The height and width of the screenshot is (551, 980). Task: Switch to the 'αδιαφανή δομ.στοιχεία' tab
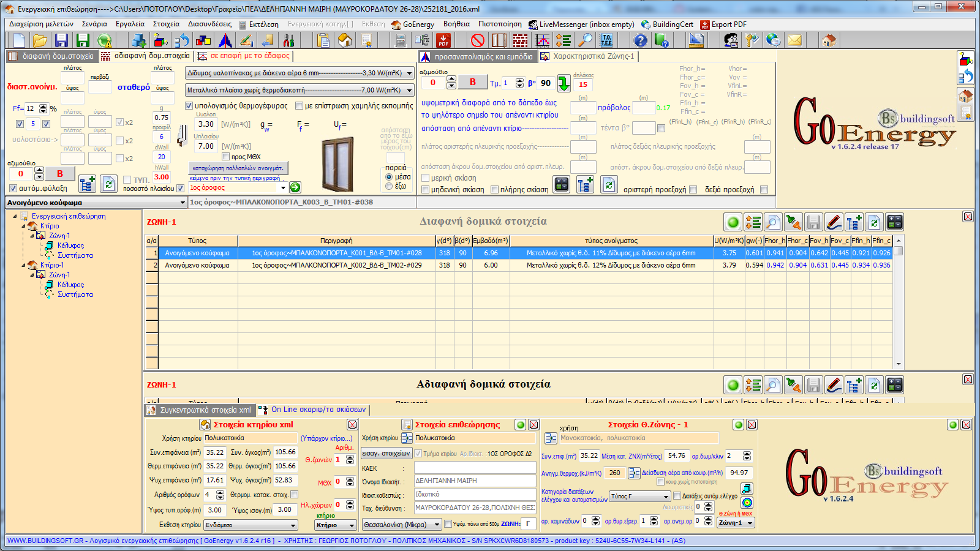click(146, 56)
